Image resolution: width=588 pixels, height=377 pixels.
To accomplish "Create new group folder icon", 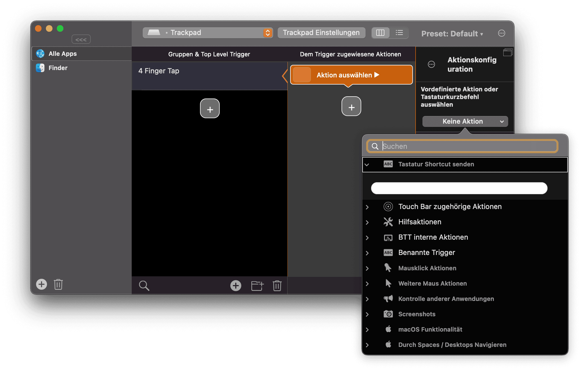I will coord(257,286).
